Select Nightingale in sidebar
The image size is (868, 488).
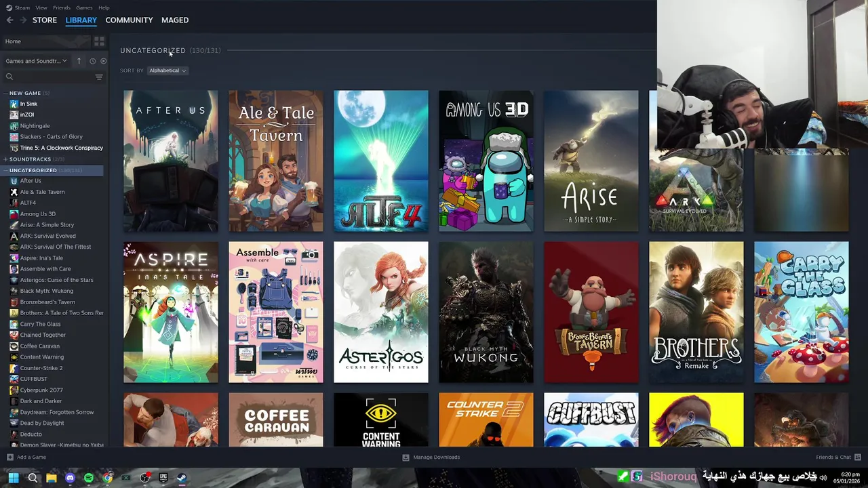[35, 126]
